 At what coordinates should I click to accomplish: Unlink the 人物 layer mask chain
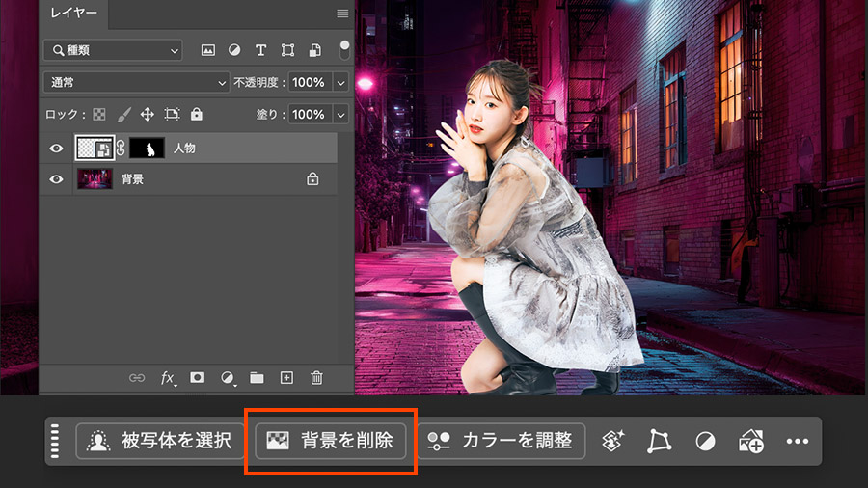[122, 148]
